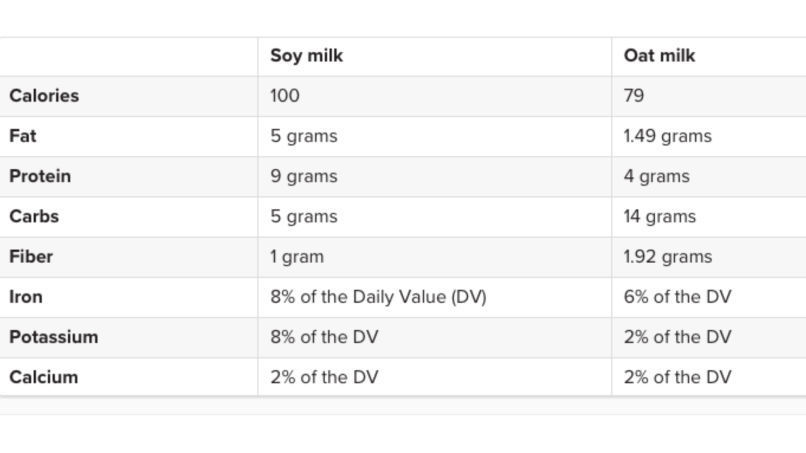Click oat milk calories value 79
This screenshot has width=806, height=453.
pos(634,96)
